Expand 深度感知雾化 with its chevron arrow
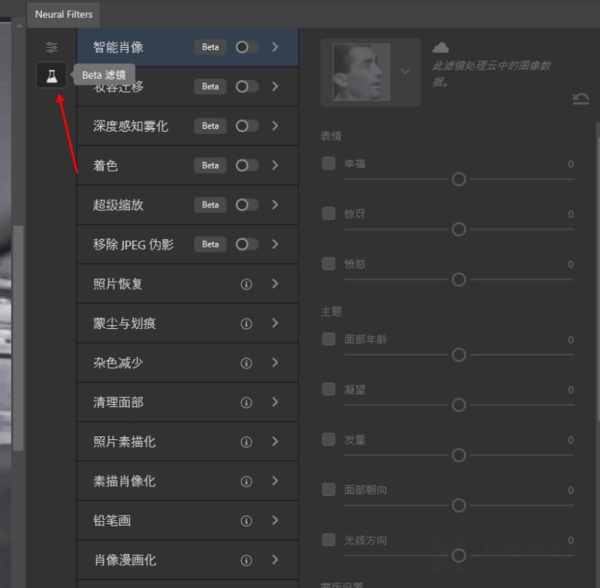 [275, 126]
